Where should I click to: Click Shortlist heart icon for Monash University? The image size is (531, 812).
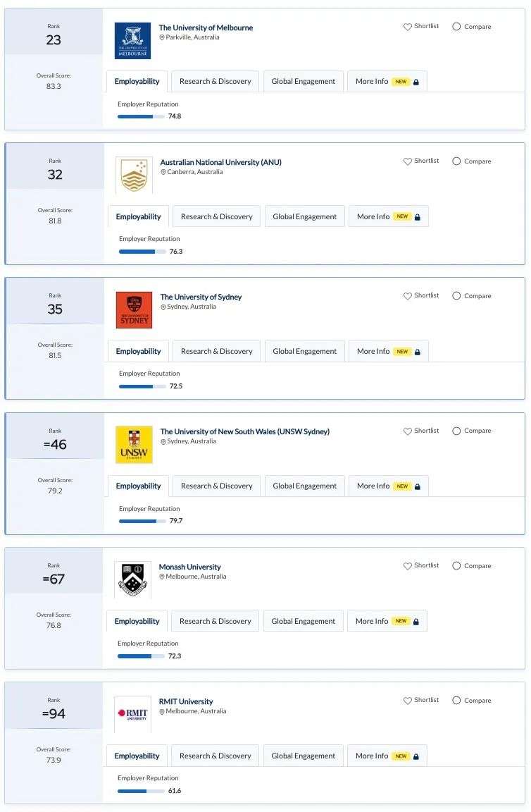407,565
